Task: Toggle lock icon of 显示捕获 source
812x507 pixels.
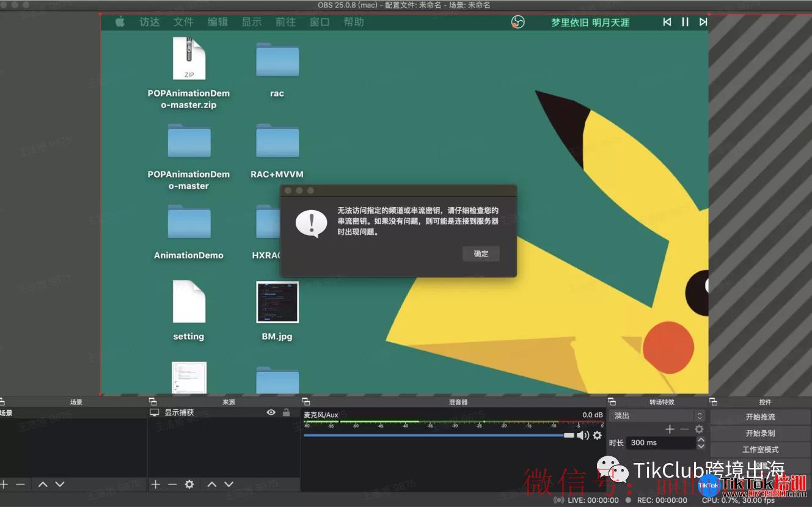Action: pos(286,413)
